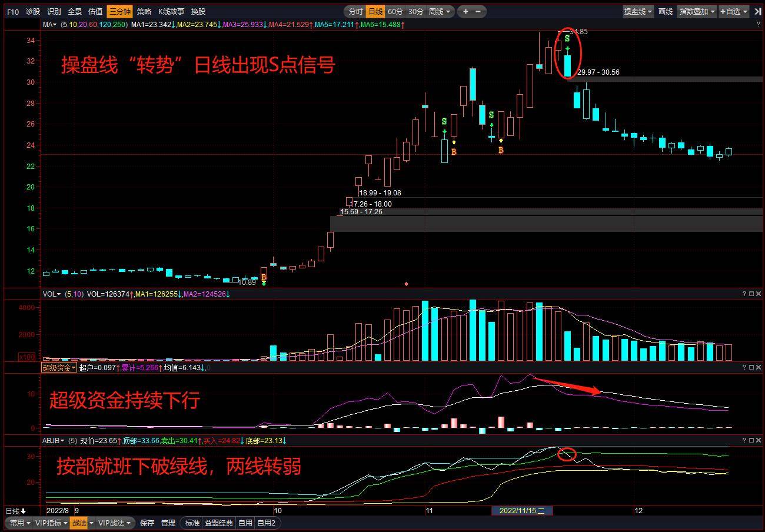This screenshot has height=532, width=765.
Task: Select the 自用 layout preset
Action: click(x=245, y=523)
